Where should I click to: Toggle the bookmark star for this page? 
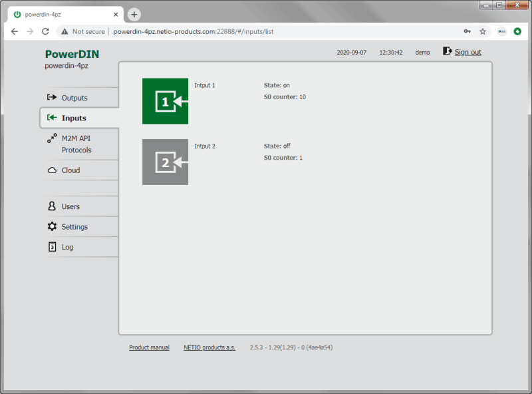coord(483,31)
